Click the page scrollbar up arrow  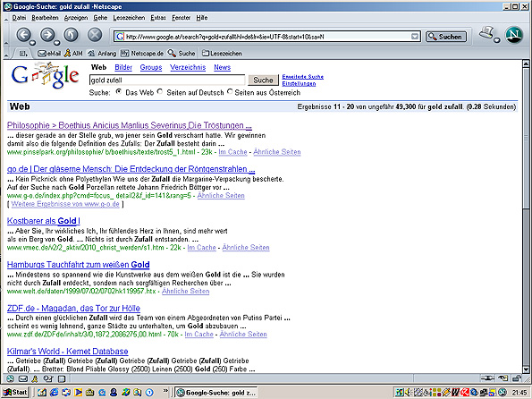point(526,64)
